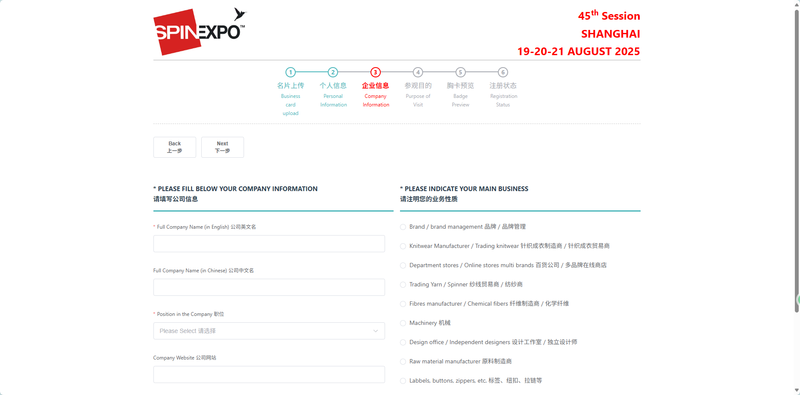Click the SPINEXPO logo
The image size is (800, 395).
199,32
